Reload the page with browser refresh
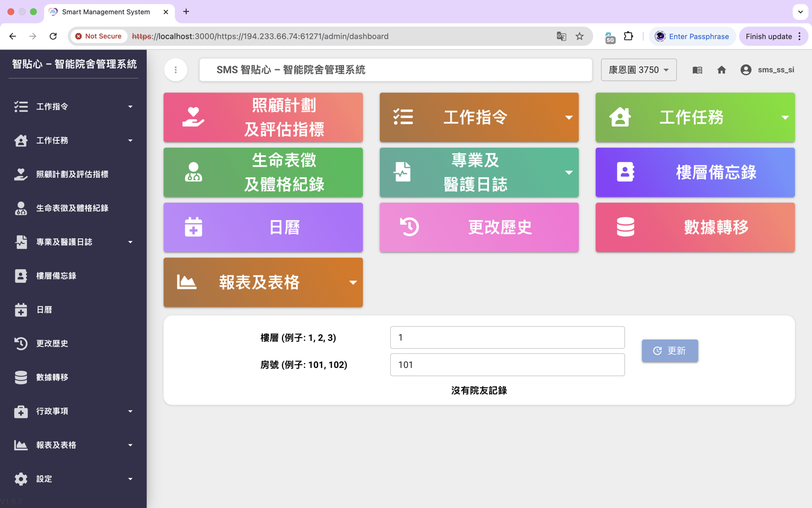 coord(53,36)
